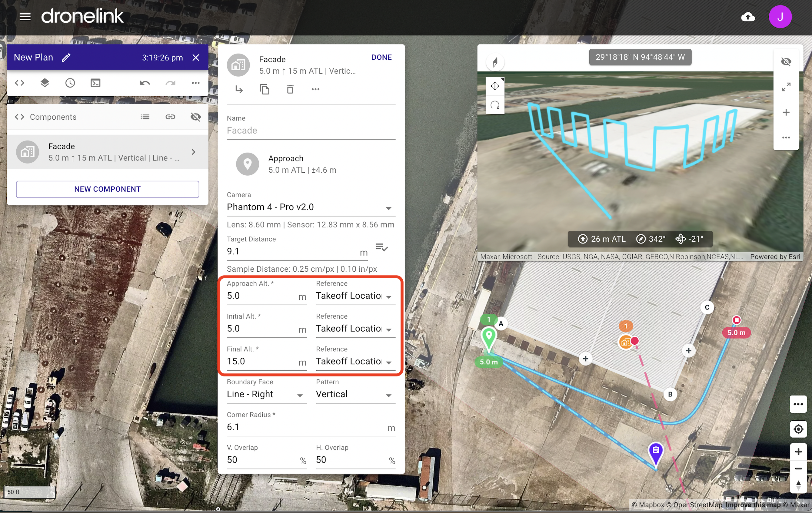
Task: Click the Corner Radius field
Action: pyautogui.click(x=311, y=427)
